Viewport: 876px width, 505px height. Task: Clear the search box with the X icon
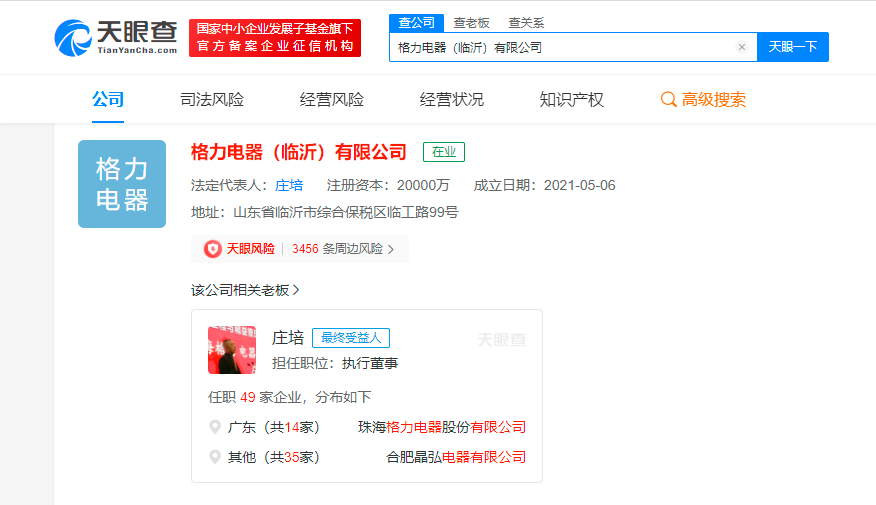point(741,47)
